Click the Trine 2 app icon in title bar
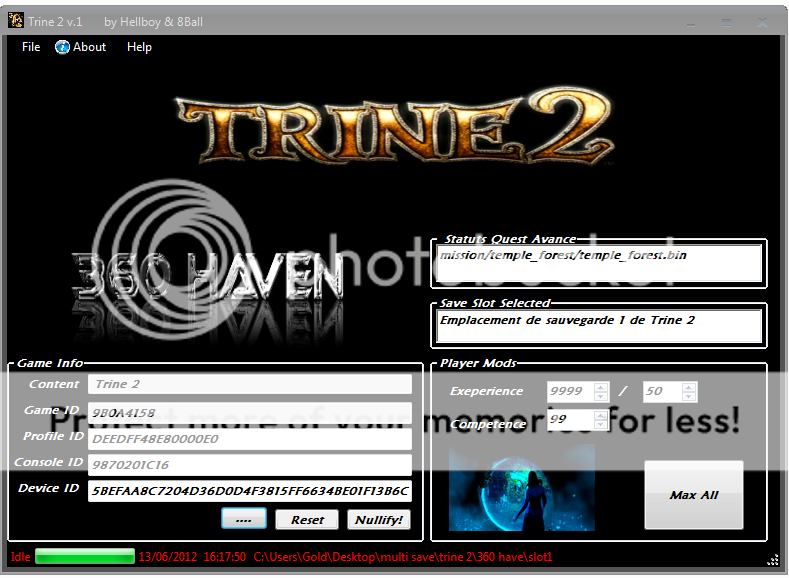The width and height of the screenshot is (789, 578). click(x=16, y=21)
